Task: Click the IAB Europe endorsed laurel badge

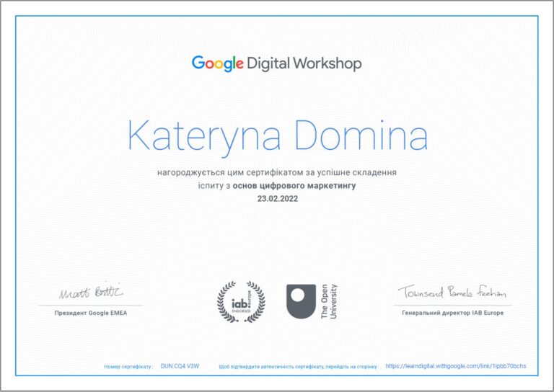Action: (241, 302)
